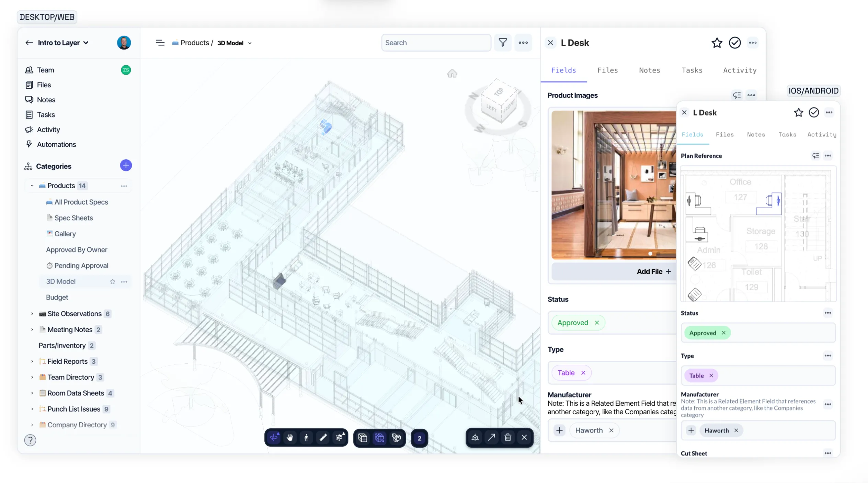Select the orbit tool in viewer toolbar

click(274, 437)
